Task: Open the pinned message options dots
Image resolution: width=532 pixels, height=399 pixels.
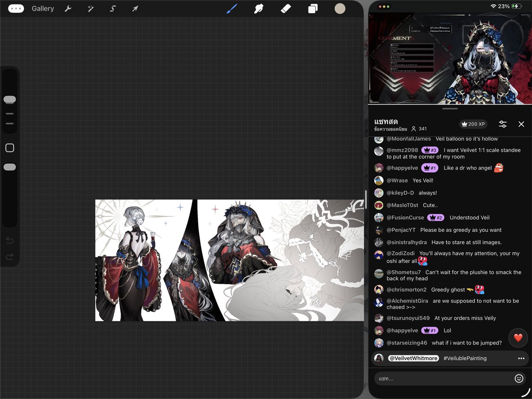Action: click(x=521, y=358)
